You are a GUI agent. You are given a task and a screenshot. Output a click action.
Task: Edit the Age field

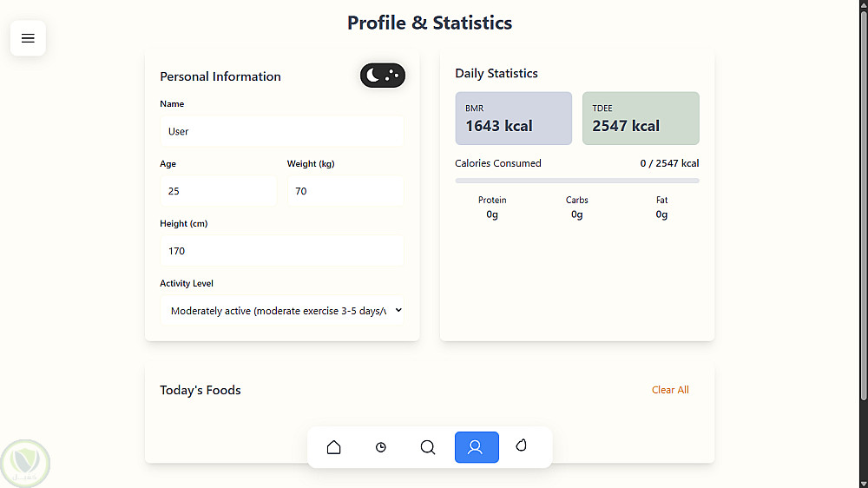[x=218, y=191]
